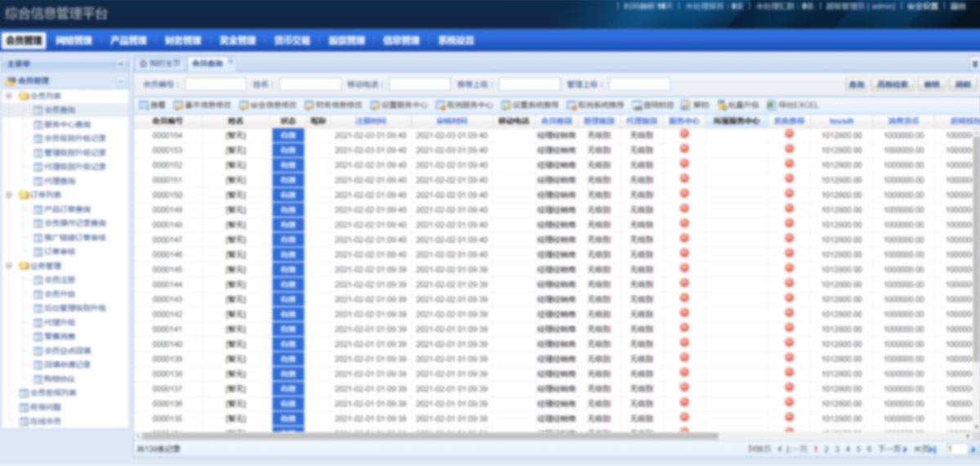Click the table vertical scrollbar
This screenshot has height=466, width=980.
[975, 247]
